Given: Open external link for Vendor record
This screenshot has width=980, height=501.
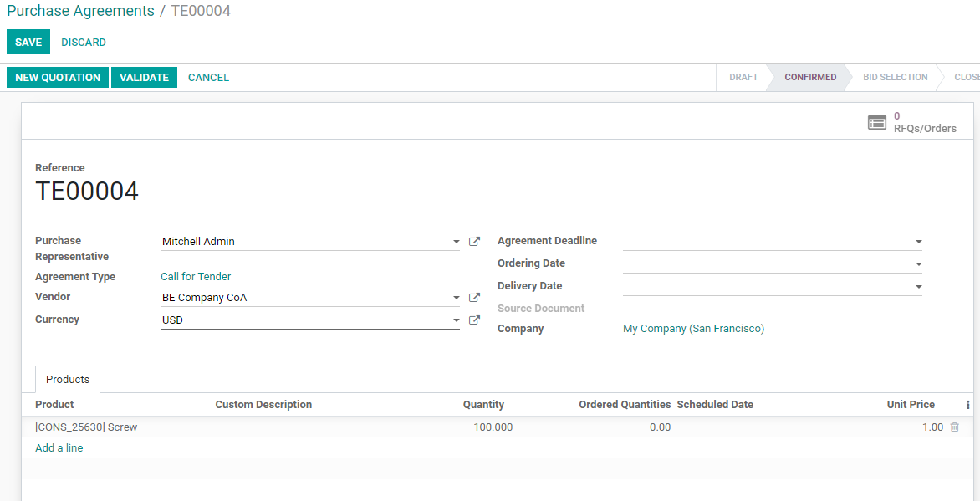Looking at the screenshot, I should coord(474,298).
